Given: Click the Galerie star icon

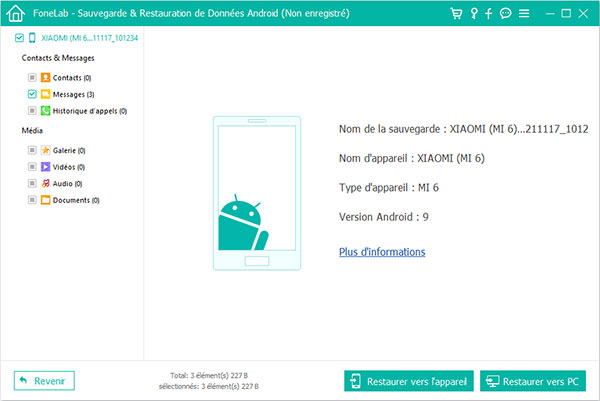Looking at the screenshot, I should coord(46,150).
